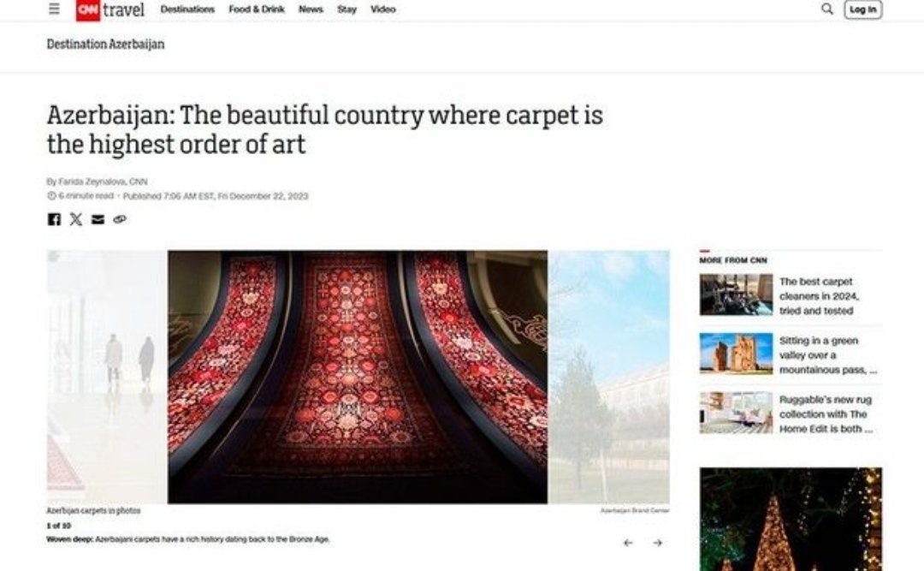Open the Video section

click(x=383, y=9)
